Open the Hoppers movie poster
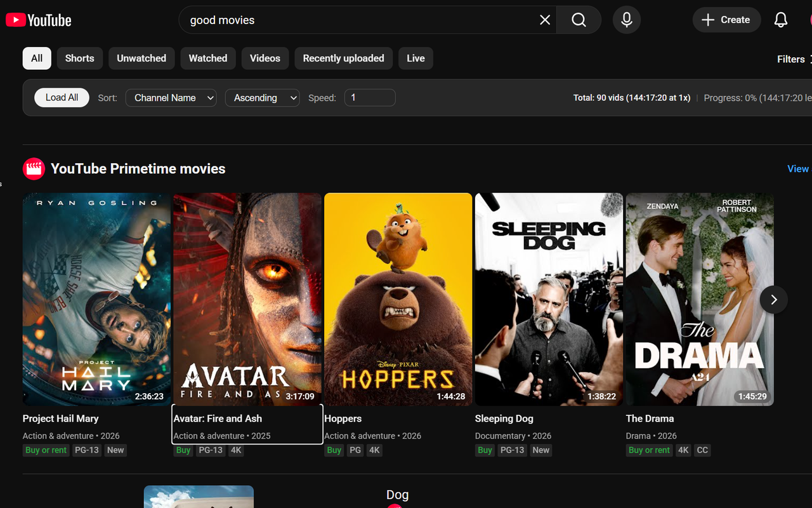The width and height of the screenshot is (812, 508). [398, 299]
